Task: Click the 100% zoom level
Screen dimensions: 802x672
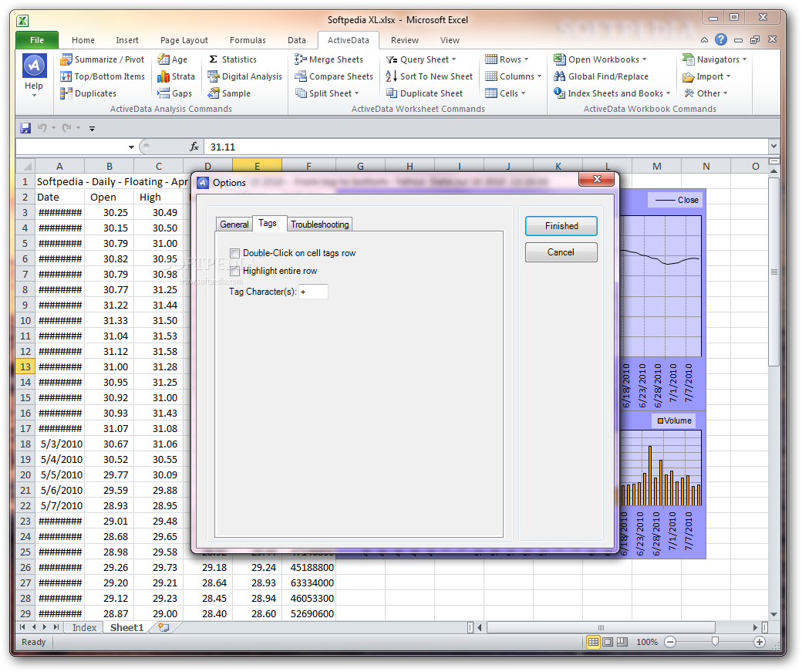Action: click(647, 642)
